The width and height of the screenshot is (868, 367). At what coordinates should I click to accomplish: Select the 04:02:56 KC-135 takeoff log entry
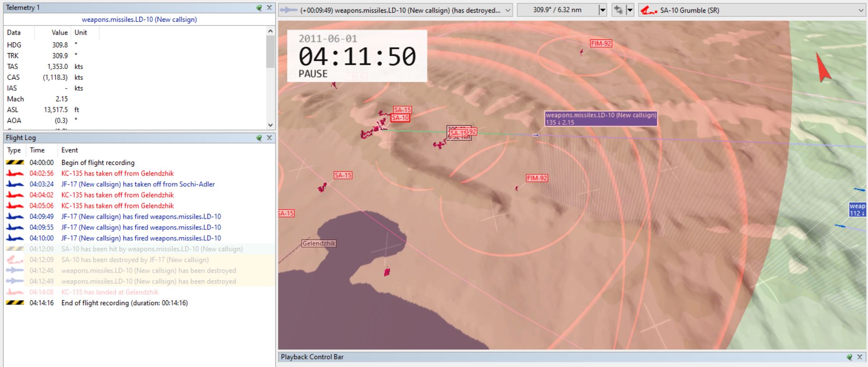point(139,174)
